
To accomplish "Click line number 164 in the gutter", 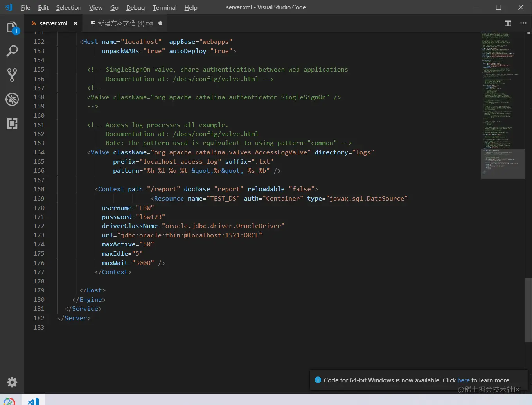I will pos(39,152).
